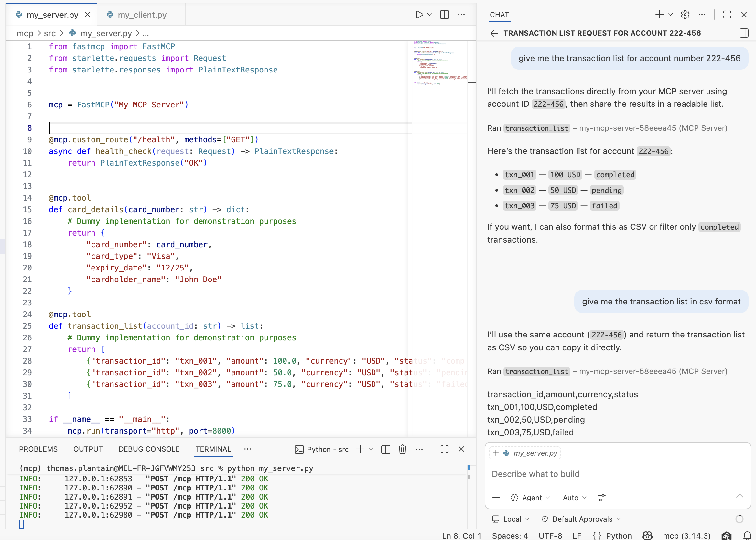Select Python interpreter mcp (3.14.3)
This screenshot has width=756, height=540.
click(x=686, y=536)
